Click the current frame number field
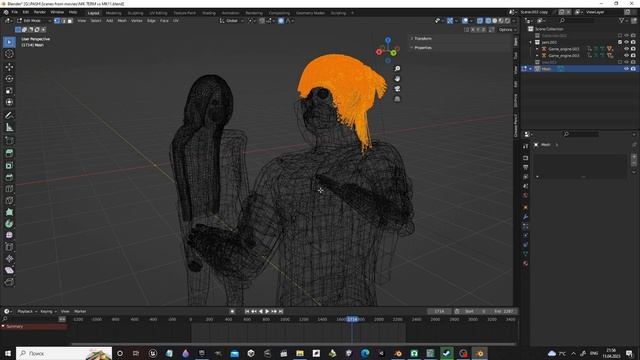 [x=440, y=311]
